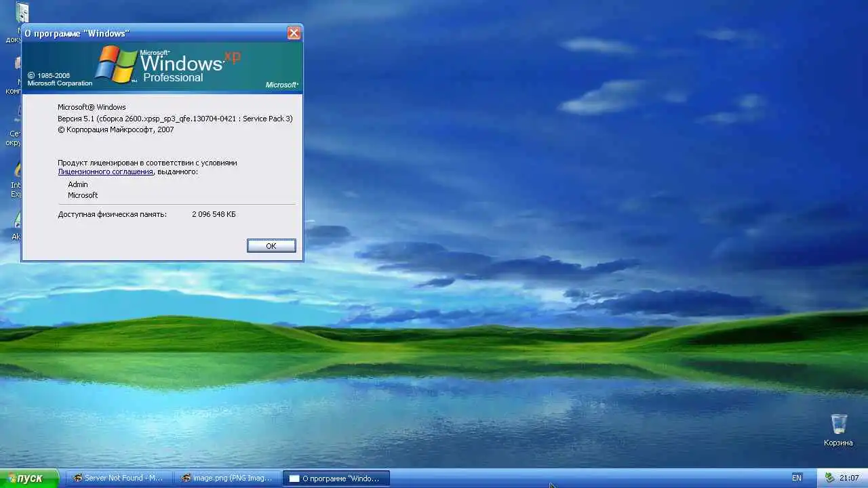Click the 21:07 clock in the tray
Image resolution: width=868 pixels, height=488 pixels.
[849, 478]
